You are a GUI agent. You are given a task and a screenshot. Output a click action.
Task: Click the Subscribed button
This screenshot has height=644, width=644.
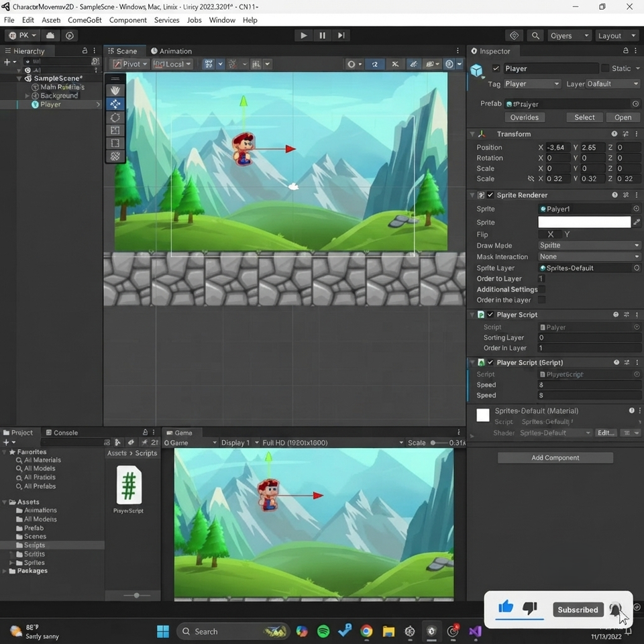tap(578, 610)
